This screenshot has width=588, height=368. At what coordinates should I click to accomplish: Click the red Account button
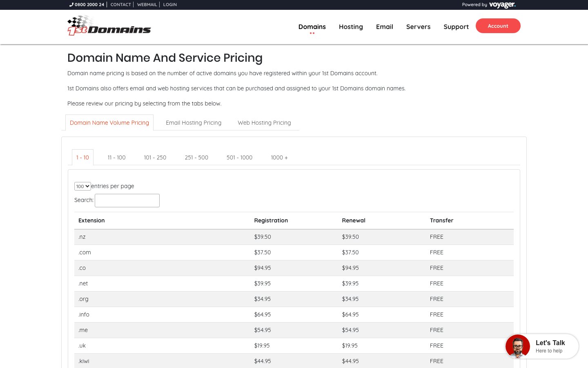498,26
